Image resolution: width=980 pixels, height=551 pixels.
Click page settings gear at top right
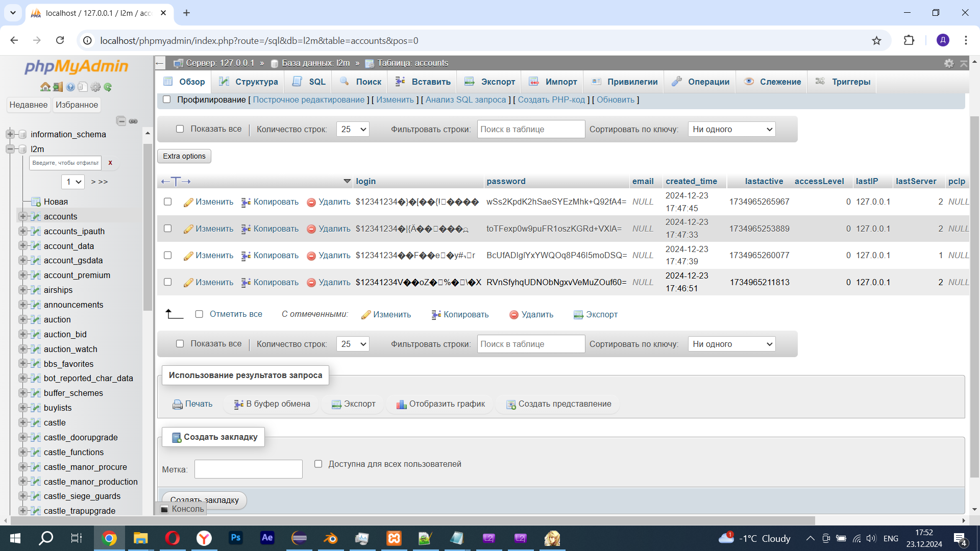coord(948,63)
